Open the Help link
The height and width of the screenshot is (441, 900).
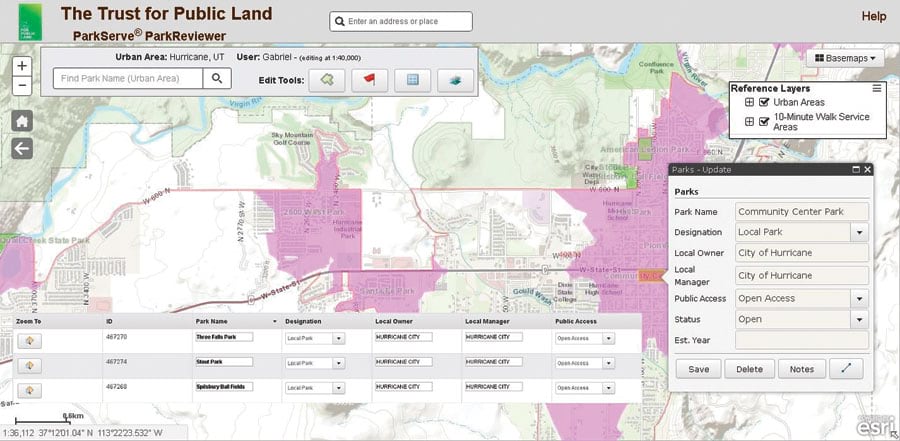pos(874,17)
